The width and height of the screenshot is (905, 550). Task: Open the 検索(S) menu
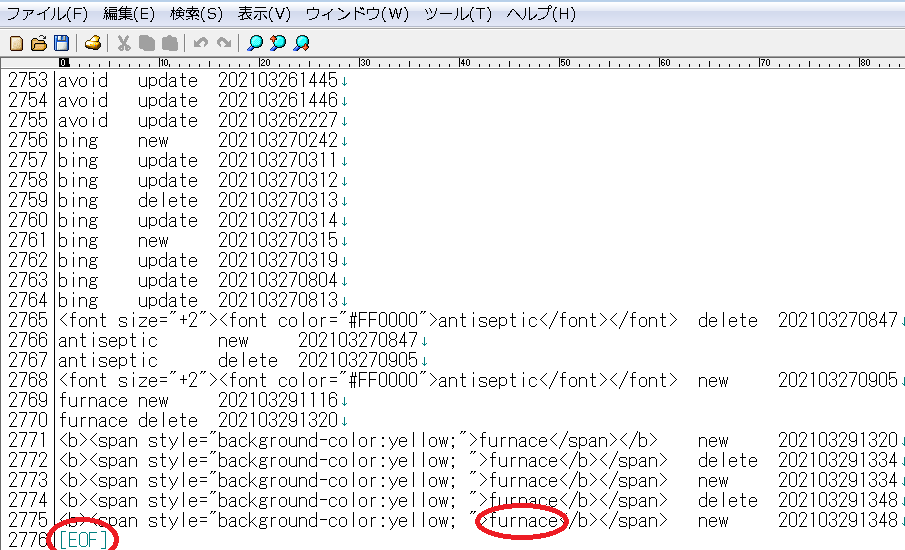[x=196, y=13]
